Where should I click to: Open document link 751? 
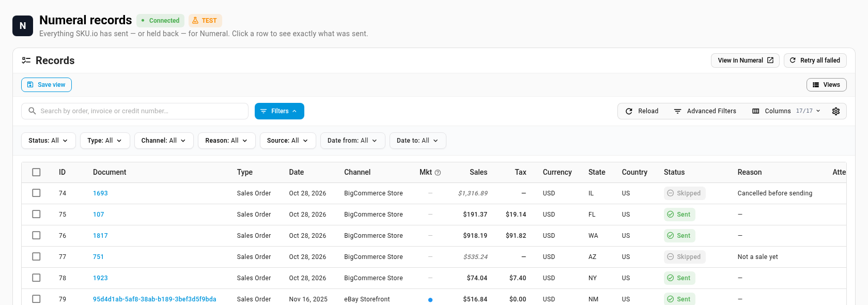[99, 257]
